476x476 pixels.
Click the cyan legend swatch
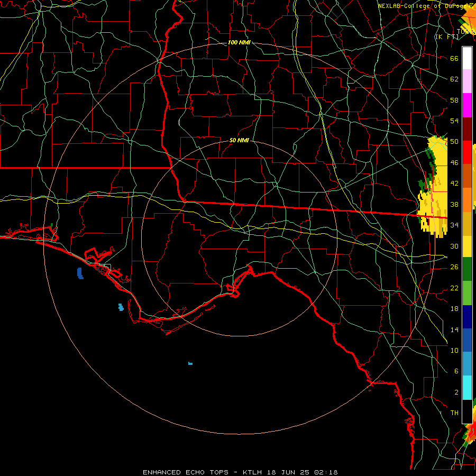click(467, 387)
